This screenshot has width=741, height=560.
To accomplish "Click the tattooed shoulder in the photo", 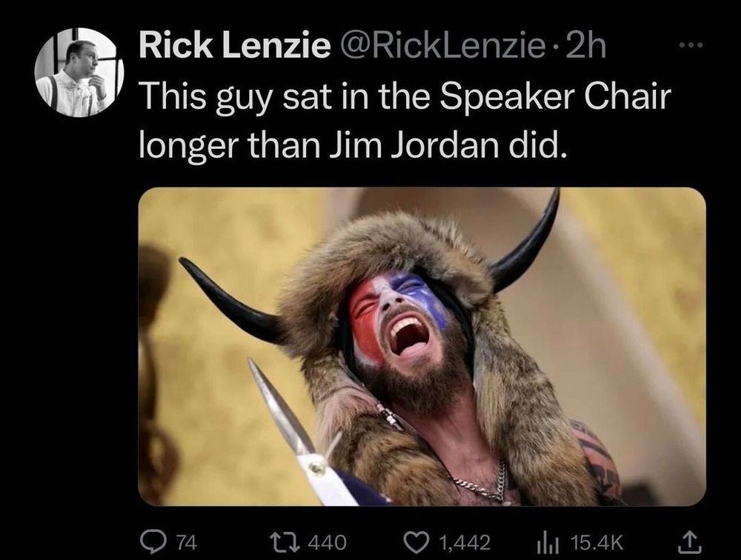I will pos(597,459).
